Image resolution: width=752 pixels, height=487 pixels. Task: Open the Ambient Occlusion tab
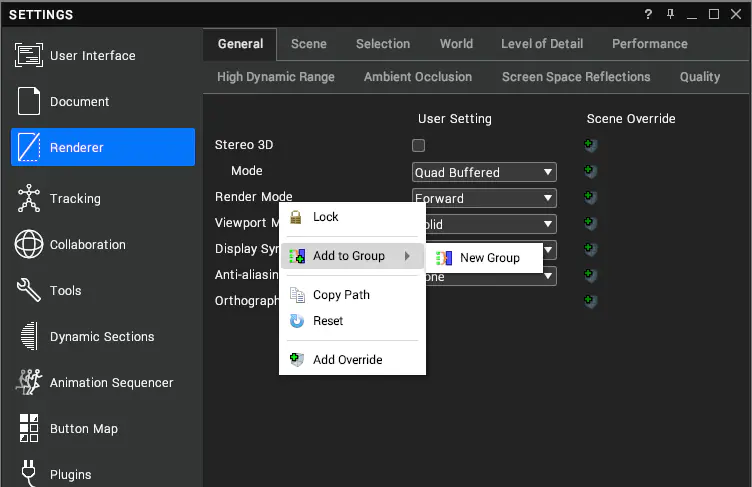(x=418, y=77)
